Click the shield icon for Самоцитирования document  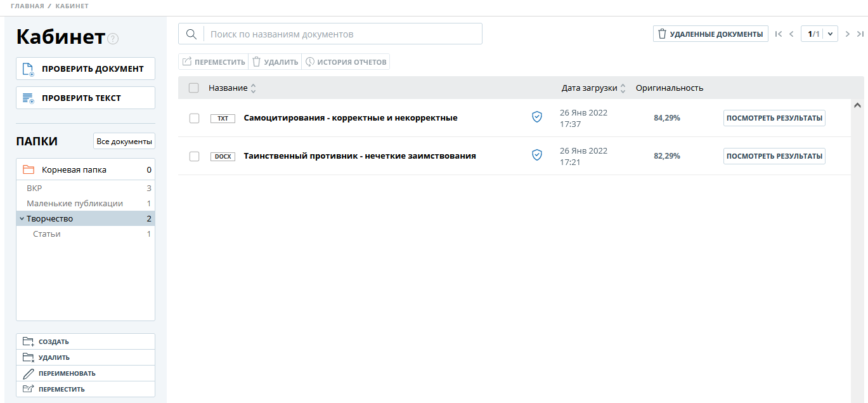[537, 117]
